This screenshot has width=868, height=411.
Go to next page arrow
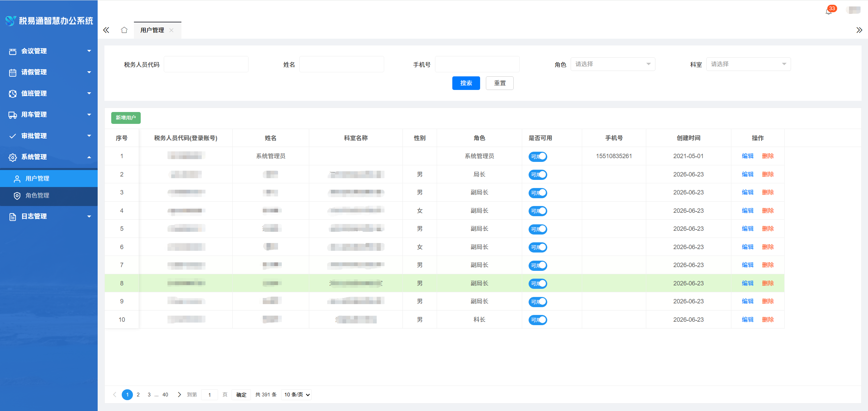[x=179, y=394]
